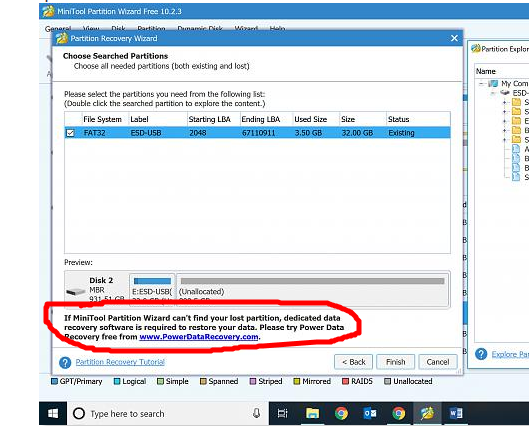Click the Partition Explorer window icon
This screenshot has width=529, height=426.
coord(476,49)
